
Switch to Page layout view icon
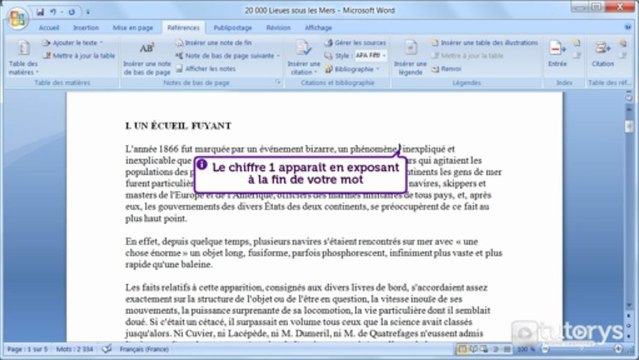[x=462, y=349]
